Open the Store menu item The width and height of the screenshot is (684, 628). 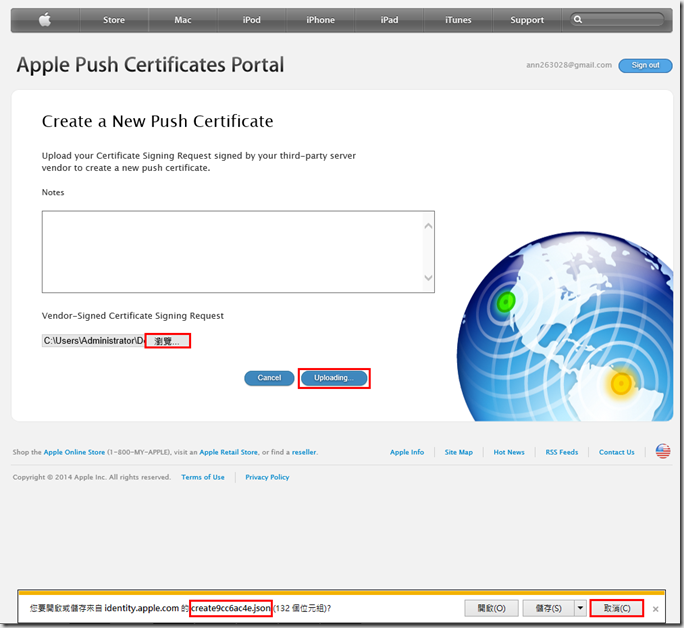click(114, 20)
